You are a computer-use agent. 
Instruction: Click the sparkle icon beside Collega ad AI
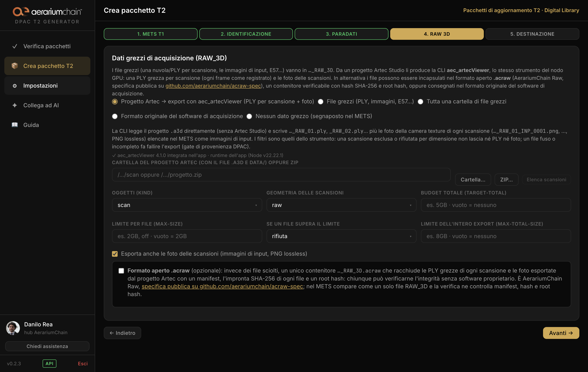pos(15,105)
